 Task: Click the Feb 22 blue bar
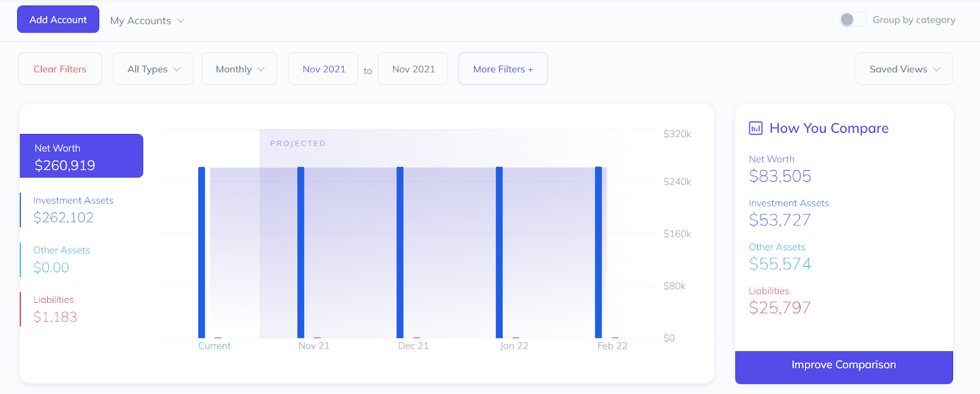pyautogui.click(x=598, y=252)
